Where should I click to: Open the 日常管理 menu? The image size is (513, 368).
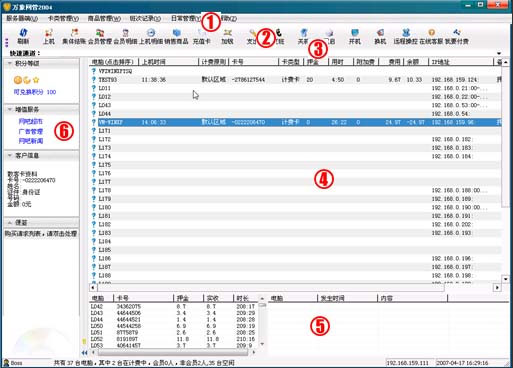pyautogui.click(x=186, y=18)
